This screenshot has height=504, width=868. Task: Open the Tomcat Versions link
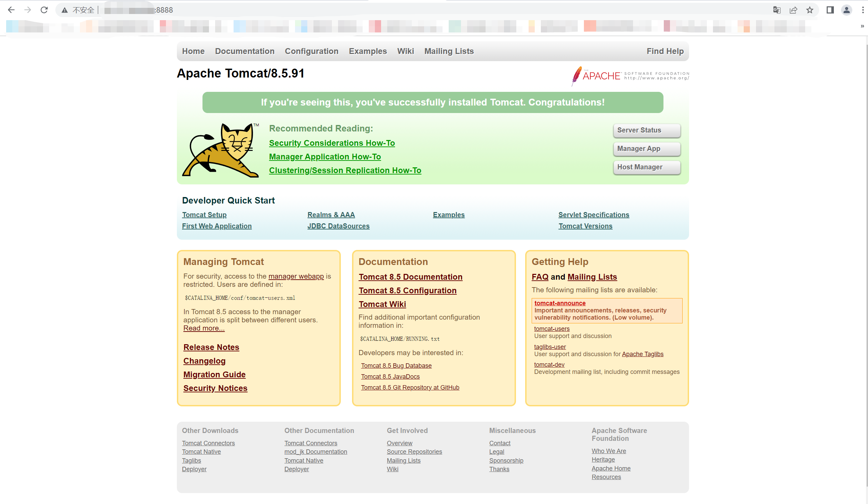[585, 226]
